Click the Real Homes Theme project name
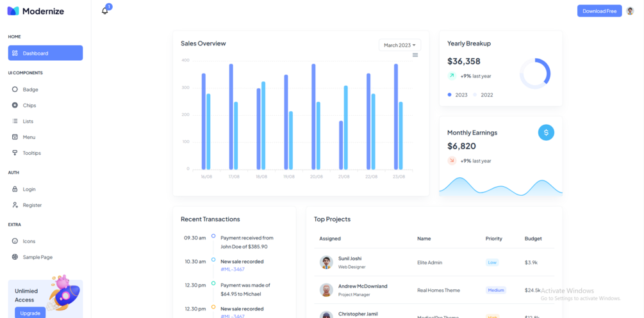Image resolution: width=644 pixels, height=318 pixels. (439, 290)
